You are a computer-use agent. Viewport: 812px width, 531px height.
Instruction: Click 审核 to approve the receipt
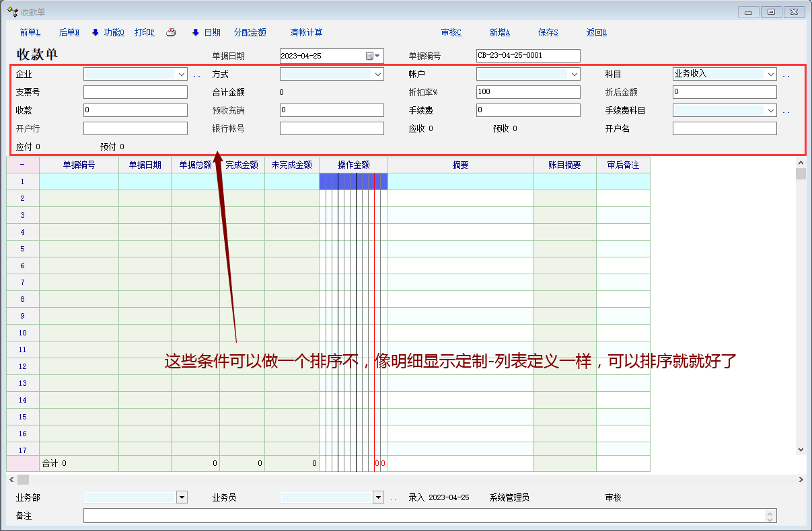tap(451, 32)
